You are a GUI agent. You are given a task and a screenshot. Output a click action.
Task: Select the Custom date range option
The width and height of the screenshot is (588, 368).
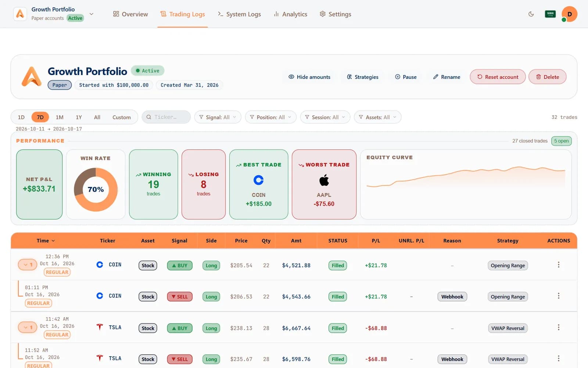pyautogui.click(x=122, y=117)
